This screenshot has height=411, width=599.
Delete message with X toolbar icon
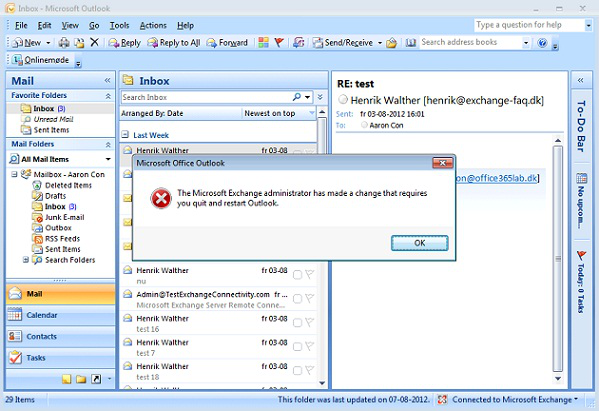coord(94,42)
